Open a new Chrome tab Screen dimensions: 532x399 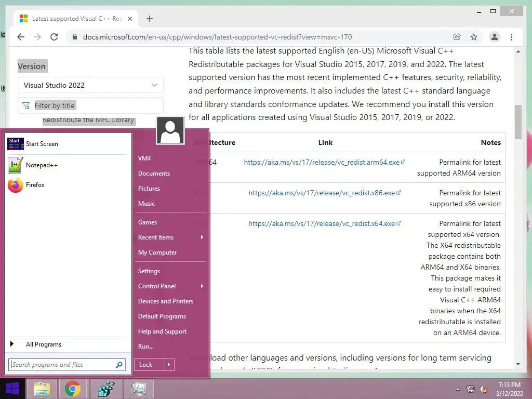150,19
